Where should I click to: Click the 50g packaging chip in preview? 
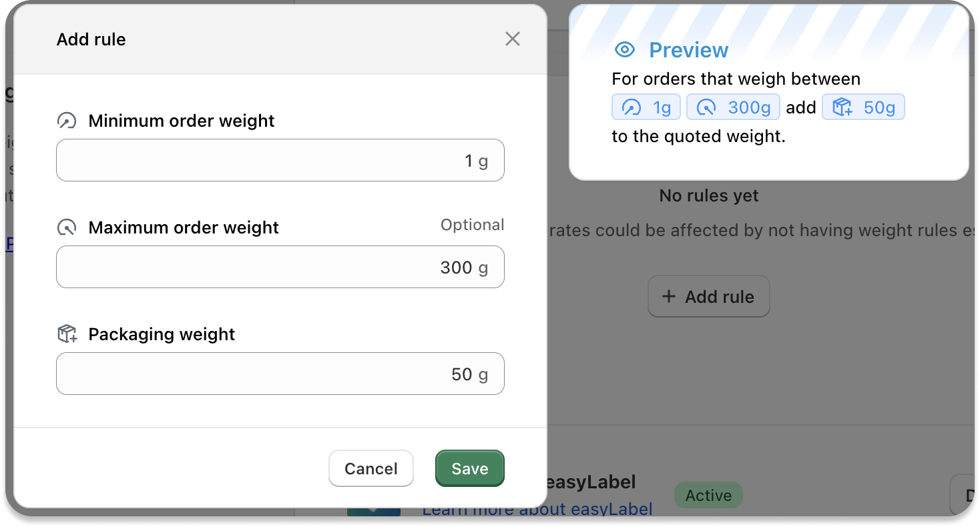point(863,107)
